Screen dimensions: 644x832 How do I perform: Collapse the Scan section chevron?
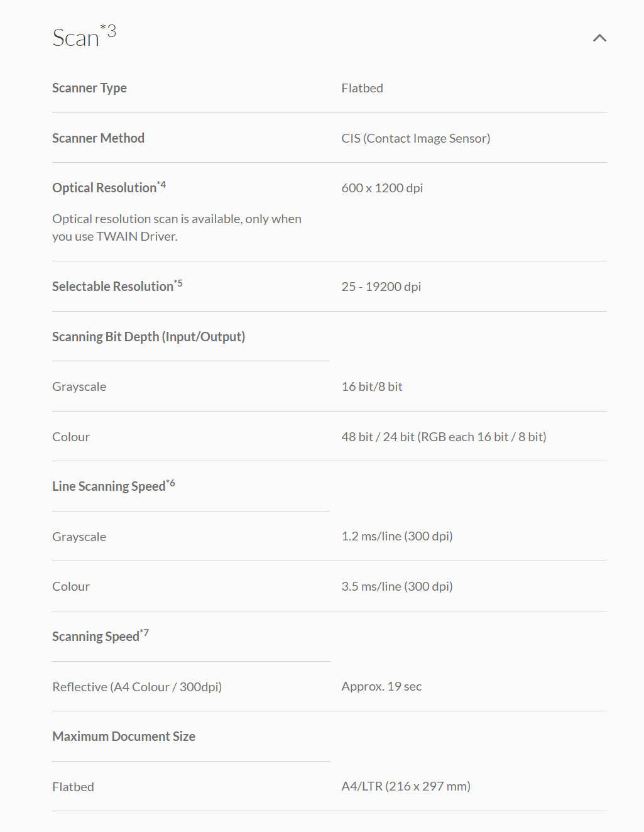599,38
